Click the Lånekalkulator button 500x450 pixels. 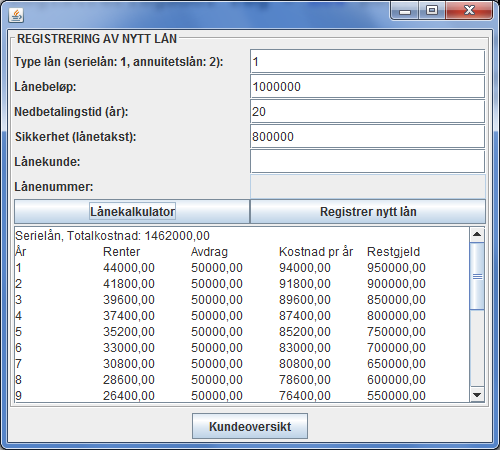(132, 212)
